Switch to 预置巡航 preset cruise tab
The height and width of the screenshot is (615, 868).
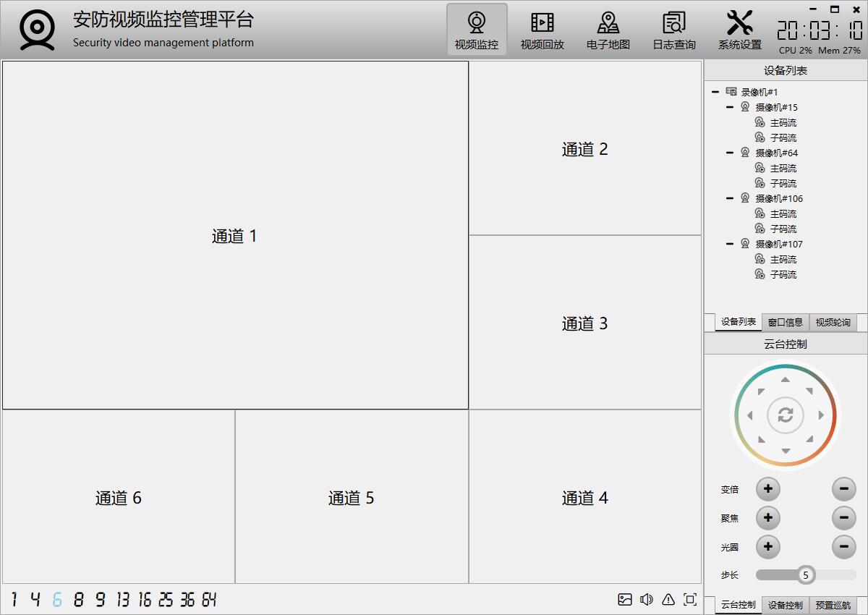(833, 605)
